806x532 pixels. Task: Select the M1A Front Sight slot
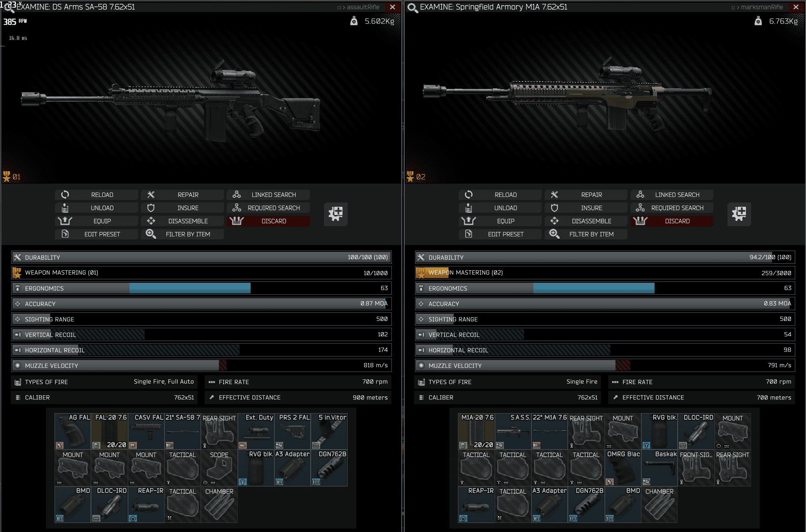click(x=696, y=468)
